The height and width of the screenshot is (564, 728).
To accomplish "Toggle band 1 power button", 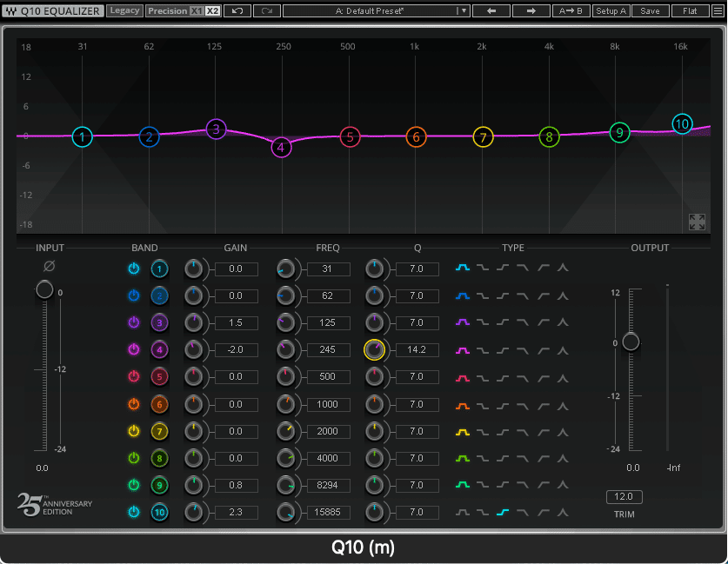I will [x=134, y=269].
